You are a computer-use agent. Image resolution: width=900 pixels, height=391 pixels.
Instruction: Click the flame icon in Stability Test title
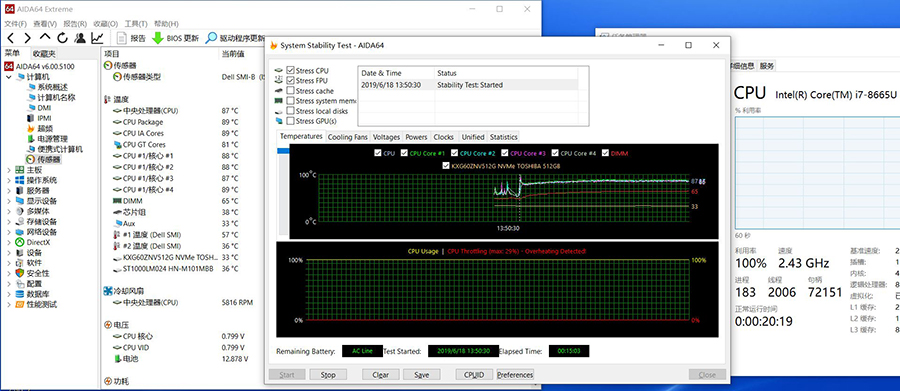274,45
